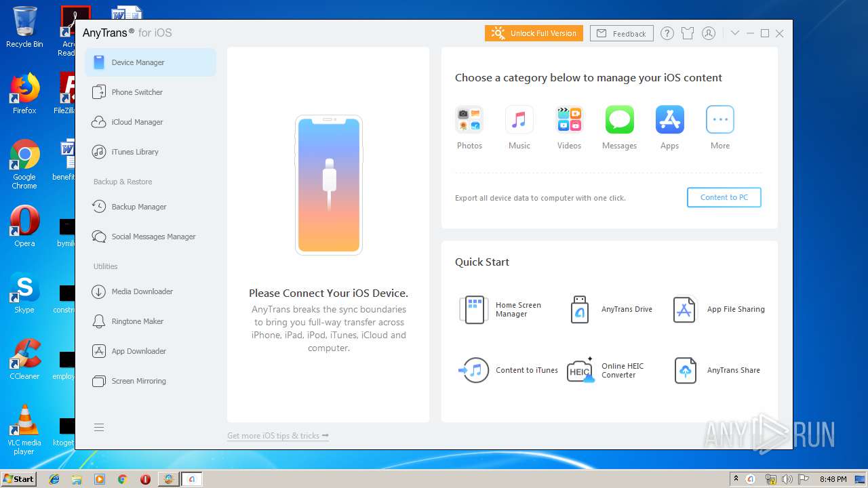Open Firefox desktop shortcut

[24, 94]
